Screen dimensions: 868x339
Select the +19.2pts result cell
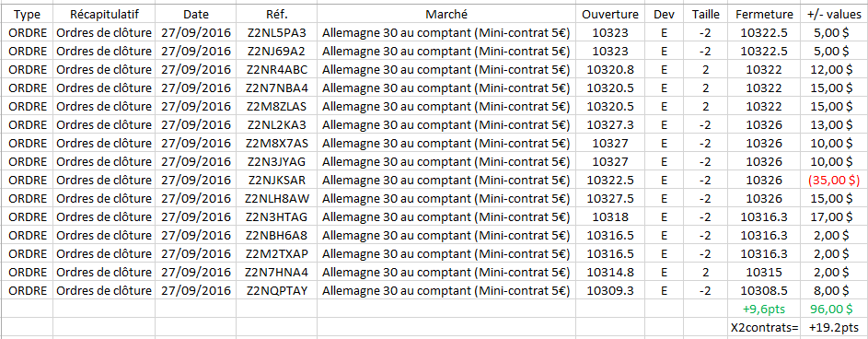pyautogui.click(x=834, y=327)
